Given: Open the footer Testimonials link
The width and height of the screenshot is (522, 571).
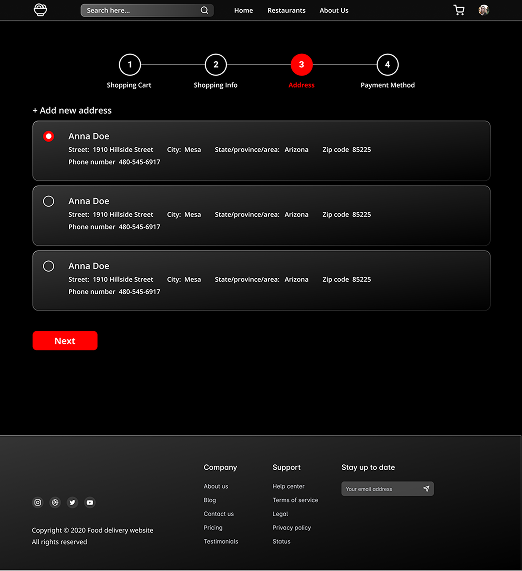Looking at the screenshot, I should pyautogui.click(x=221, y=542).
